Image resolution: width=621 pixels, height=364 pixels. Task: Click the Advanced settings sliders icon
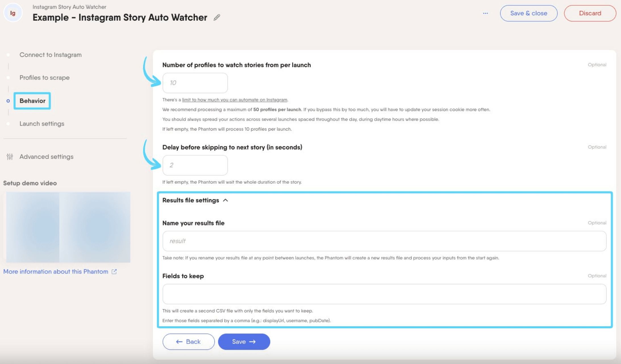(10, 156)
